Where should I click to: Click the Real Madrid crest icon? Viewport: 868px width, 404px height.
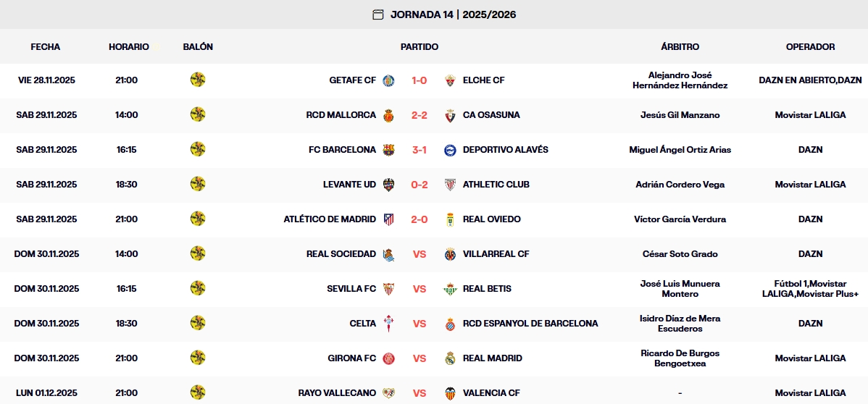click(450, 358)
